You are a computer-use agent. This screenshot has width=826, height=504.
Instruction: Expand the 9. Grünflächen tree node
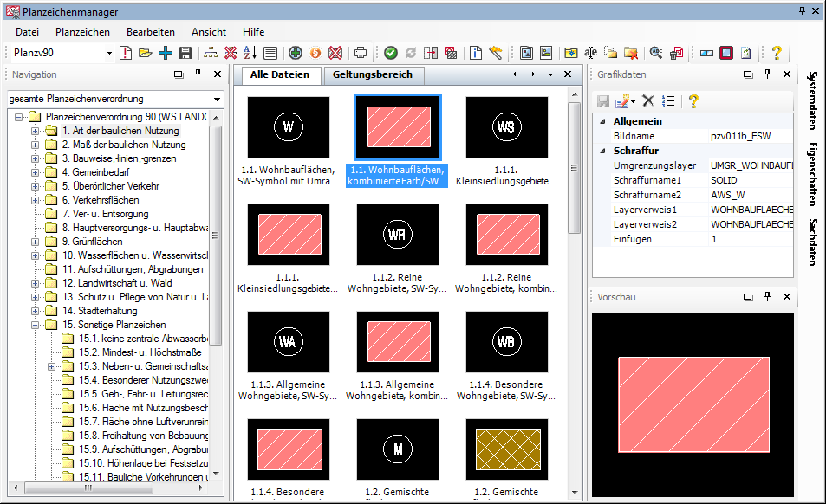(36, 242)
